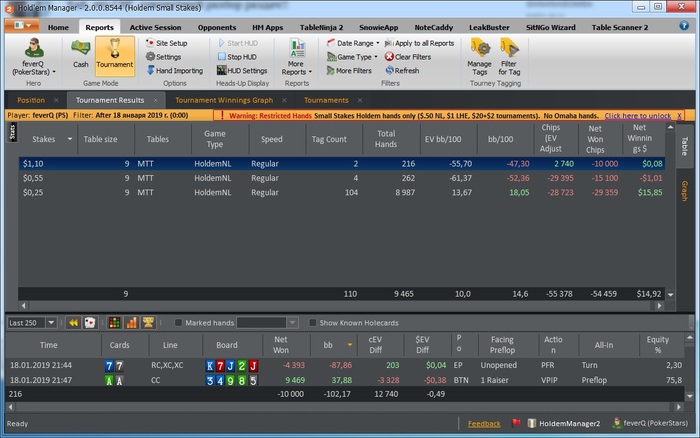Go to the Home tab
The height and width of the screenshot is (438, 700).
(58, 27)
